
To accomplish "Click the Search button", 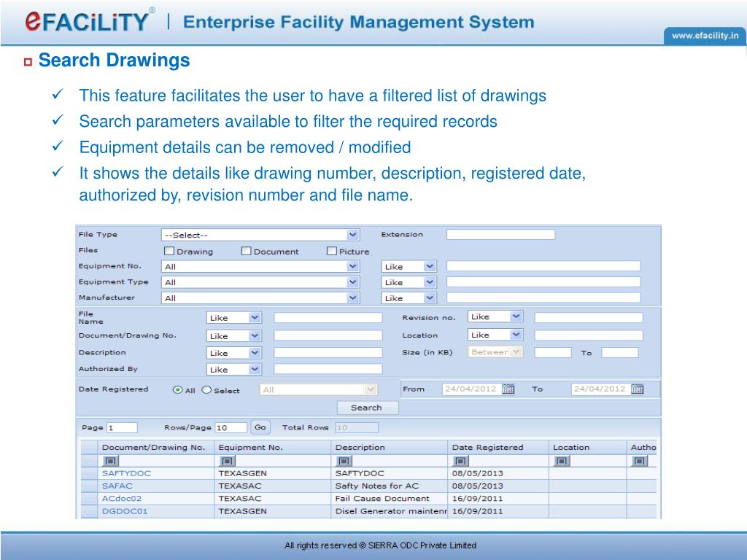I will (x=368, y=408).
